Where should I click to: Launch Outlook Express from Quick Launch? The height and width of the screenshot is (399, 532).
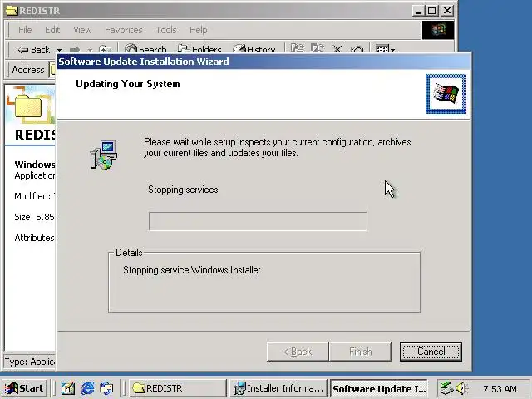pyautogui.click(x=106, y=388)
